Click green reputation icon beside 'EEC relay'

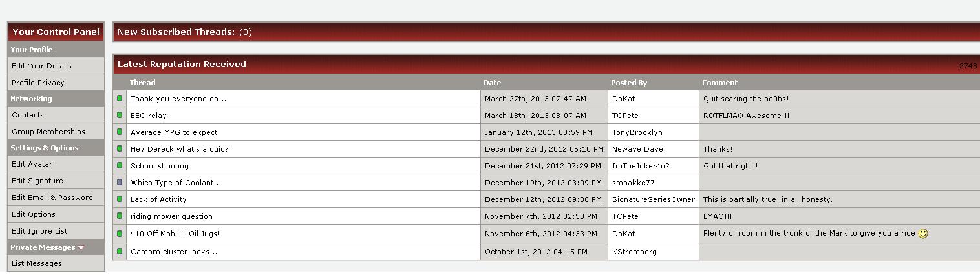[x=120, y=116]
